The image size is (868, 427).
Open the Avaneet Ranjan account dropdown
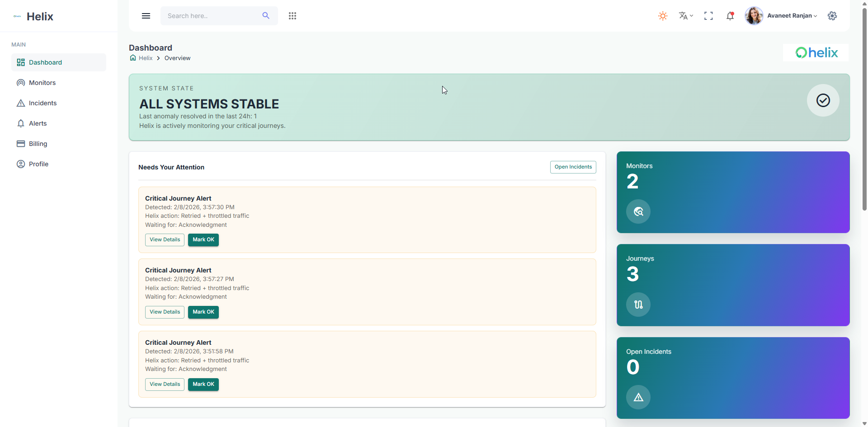point(791,15)
